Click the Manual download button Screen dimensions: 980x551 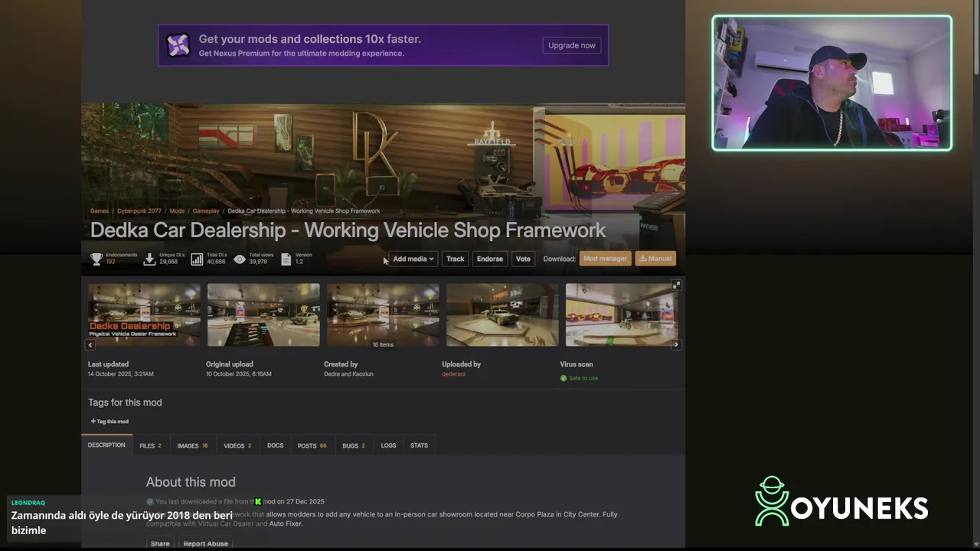(x=655, y=259)
